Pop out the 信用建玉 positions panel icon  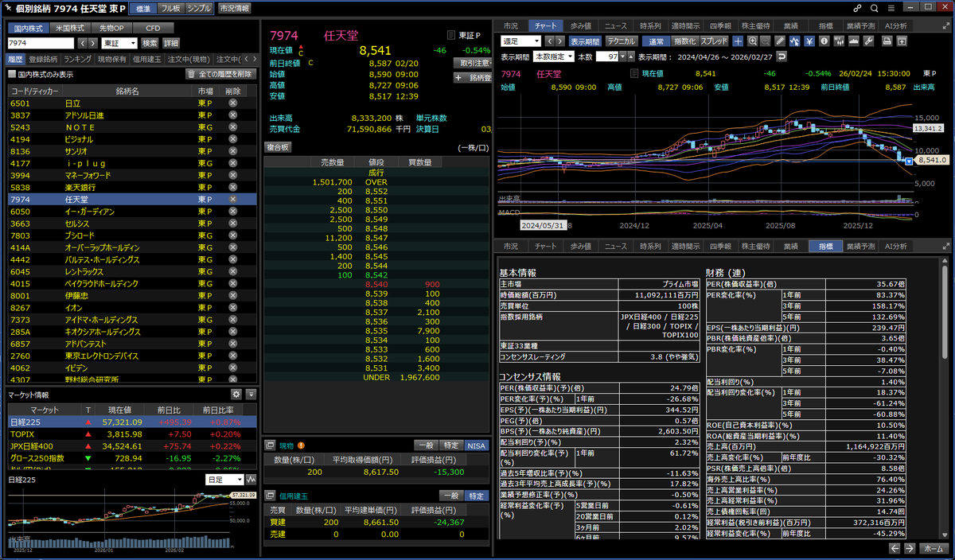(269, 496)
